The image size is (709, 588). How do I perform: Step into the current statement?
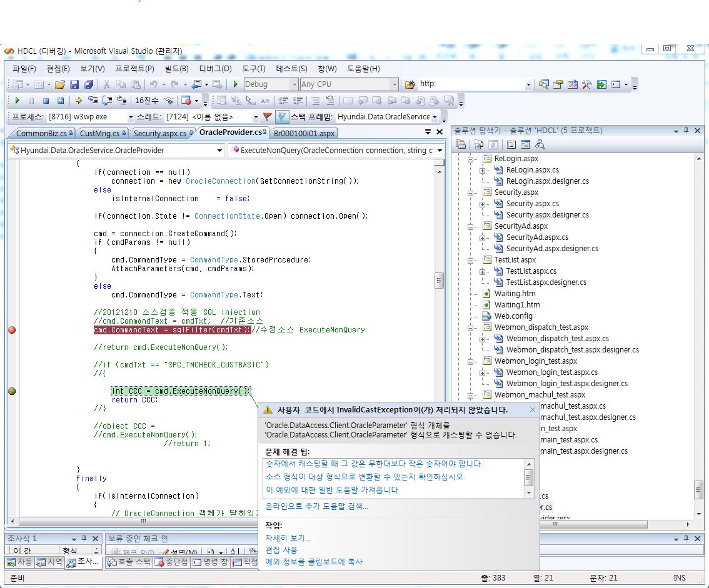(93, 101)
